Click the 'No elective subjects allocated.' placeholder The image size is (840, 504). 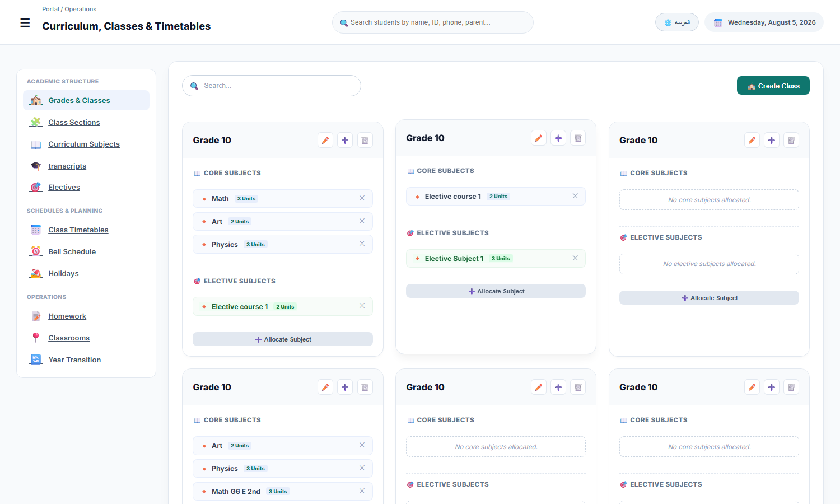709,264
